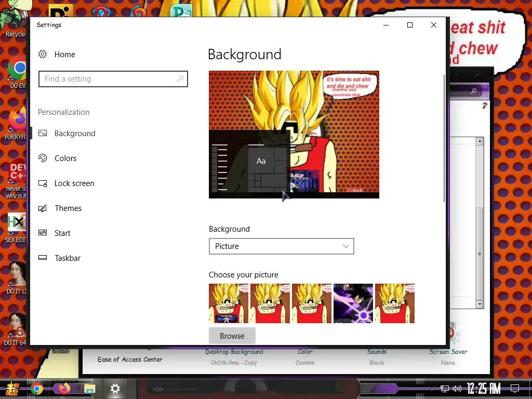Click the Black sounds scheme text
Image resolution: width=532 pixels, height=399 pixels.
point(377,363)
